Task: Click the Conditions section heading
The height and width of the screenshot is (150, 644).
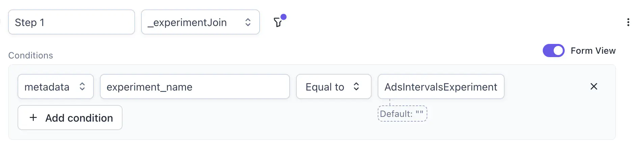Action: 31,55
